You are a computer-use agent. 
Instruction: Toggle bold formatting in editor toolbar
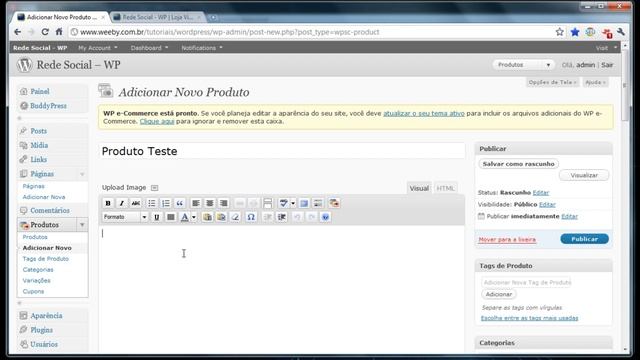pyautogui.click(x=108, y=203)
